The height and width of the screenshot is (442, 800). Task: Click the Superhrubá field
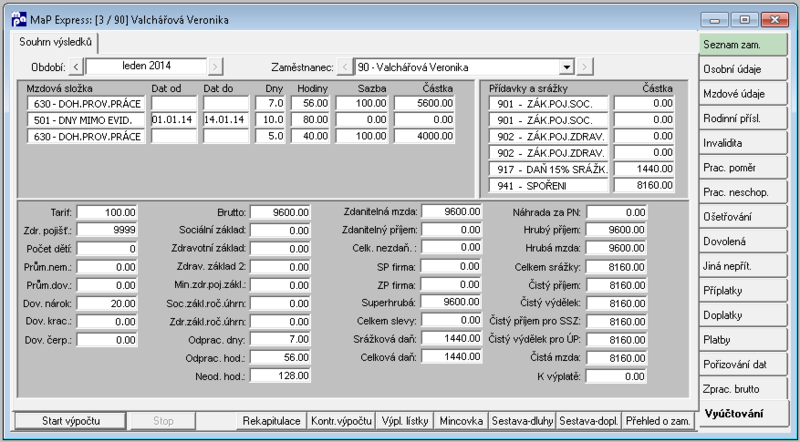point(452,302)
